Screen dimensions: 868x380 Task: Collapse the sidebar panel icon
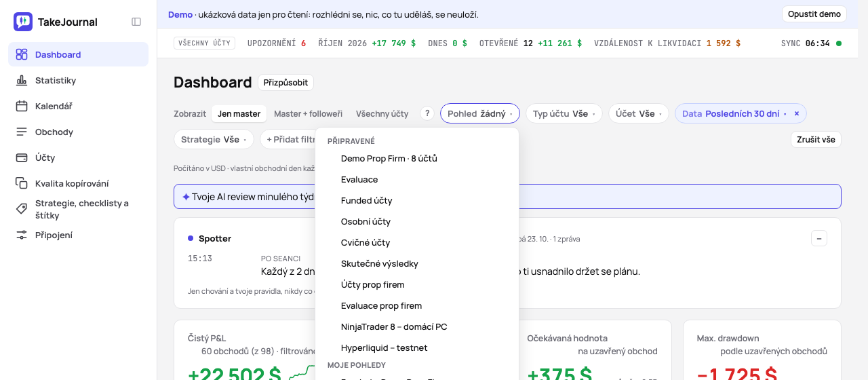tap(136, 22)
